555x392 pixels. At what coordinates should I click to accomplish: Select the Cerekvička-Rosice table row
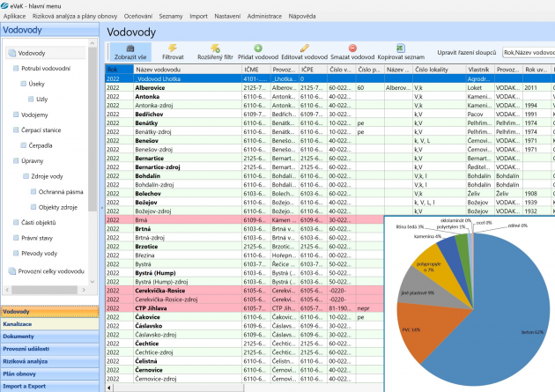[244, 291]
